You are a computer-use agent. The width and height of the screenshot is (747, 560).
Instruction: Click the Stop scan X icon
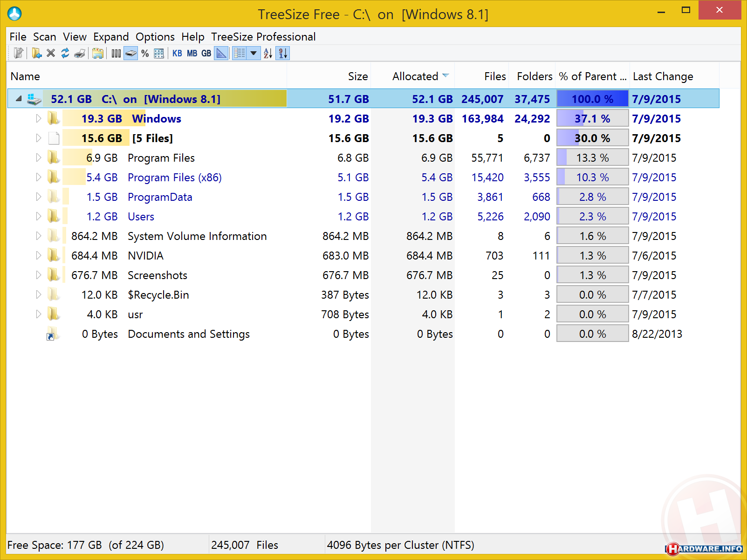[51, 54]
